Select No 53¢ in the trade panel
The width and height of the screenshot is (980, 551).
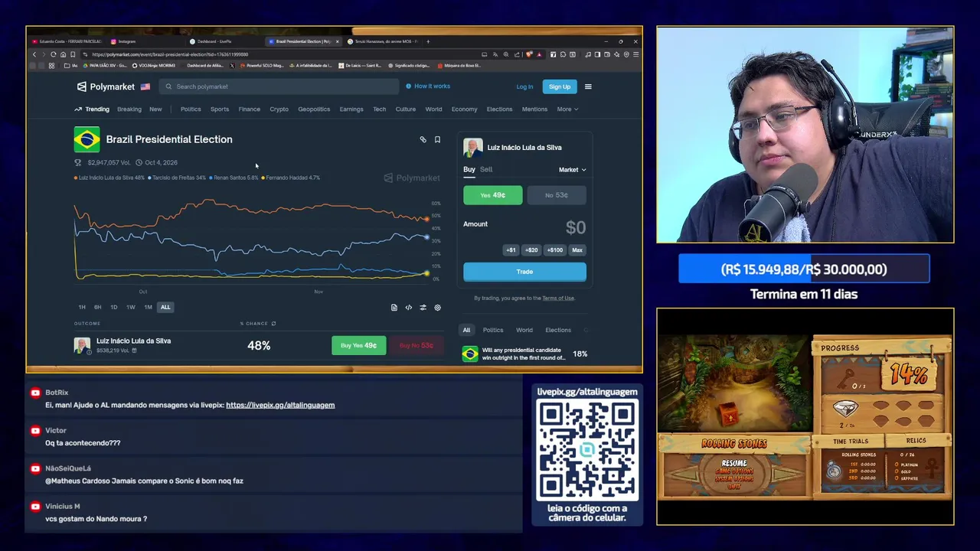[557, 195]
